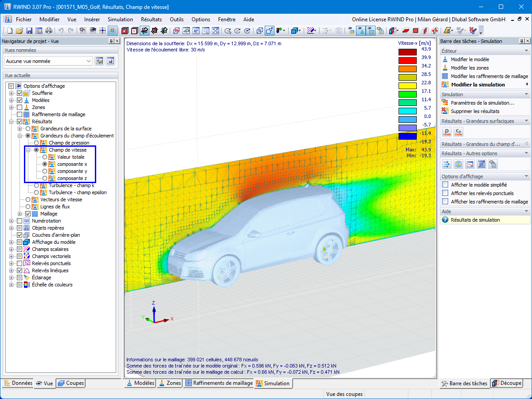Click the zoom-all extents icon

[215, 31]
